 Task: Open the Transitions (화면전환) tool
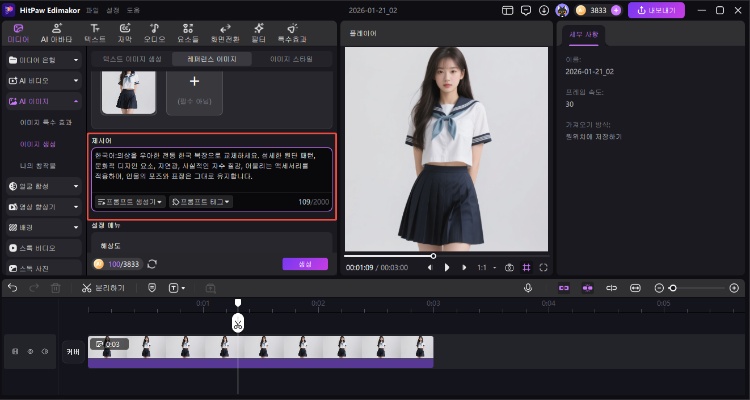tap(225, 33)
